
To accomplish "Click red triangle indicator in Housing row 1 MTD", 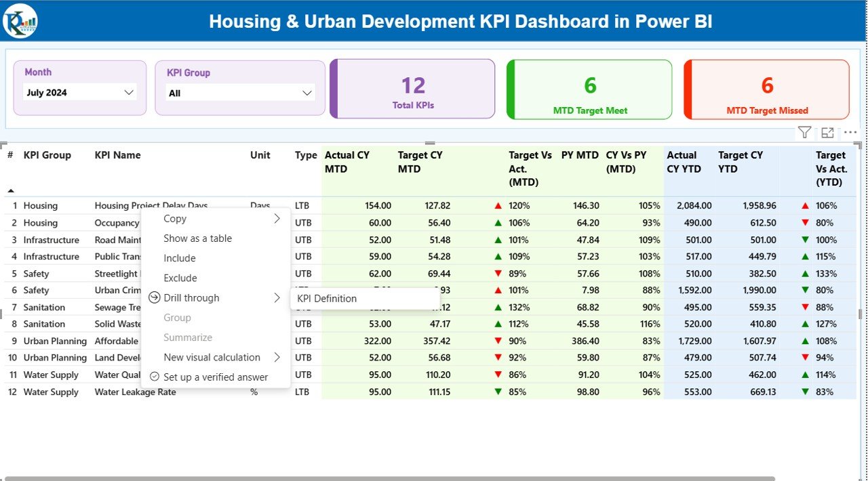I will [498, 206].
